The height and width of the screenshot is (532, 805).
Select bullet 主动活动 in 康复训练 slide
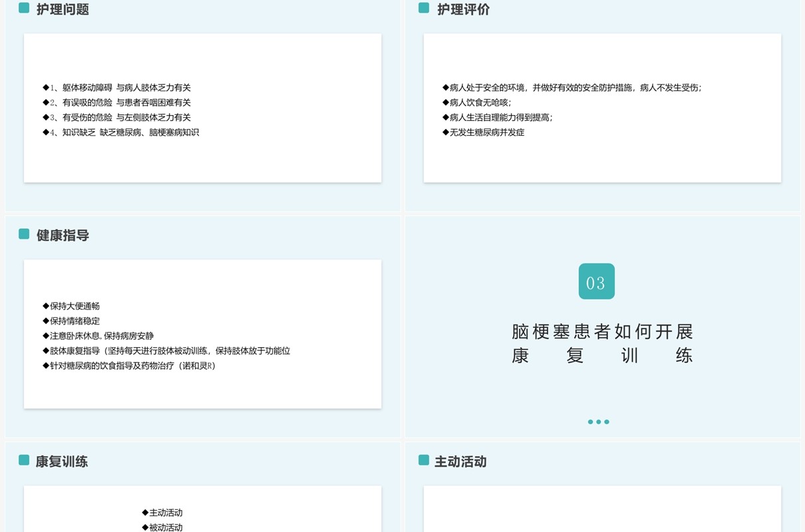point(162,513)
